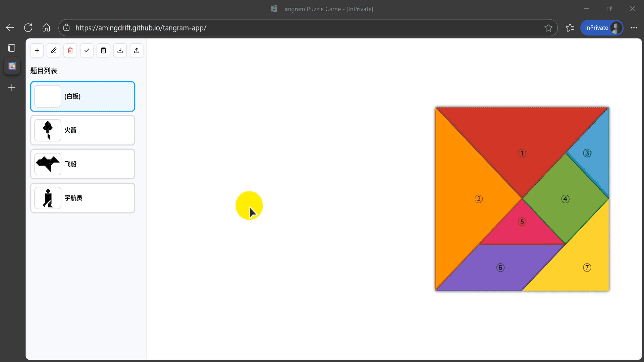The width and height of the screenshot is (644, 362).
Task: Open browser Settings and more menu
Action: click(634, 28)
